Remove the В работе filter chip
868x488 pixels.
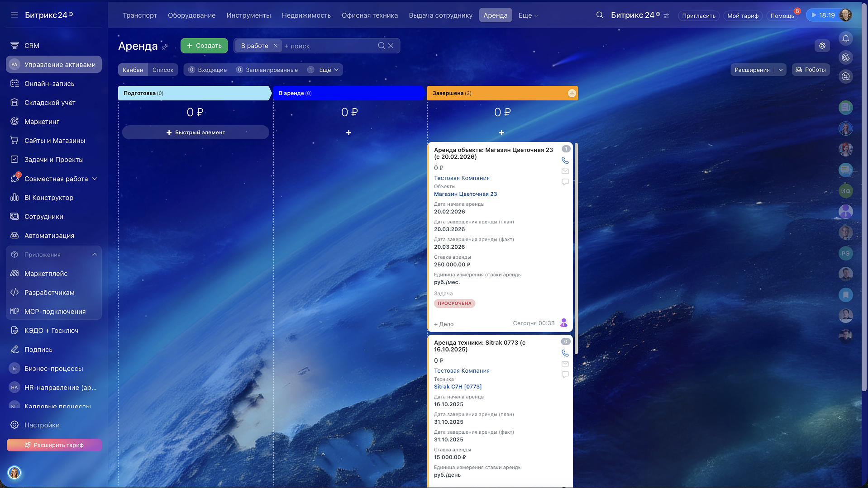pyautogui.click(x=276, y=46)
